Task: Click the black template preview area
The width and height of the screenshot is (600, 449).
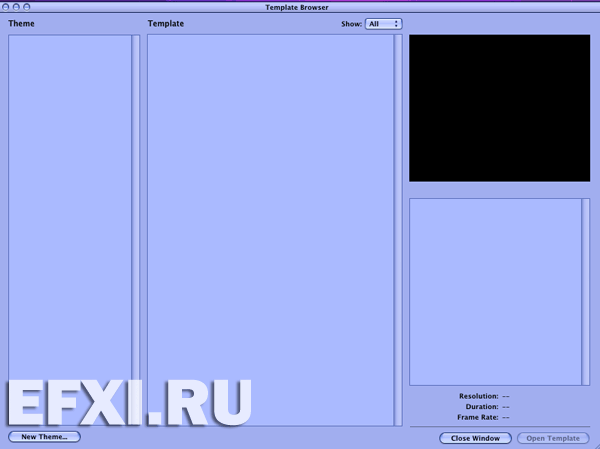Action: 499,108
